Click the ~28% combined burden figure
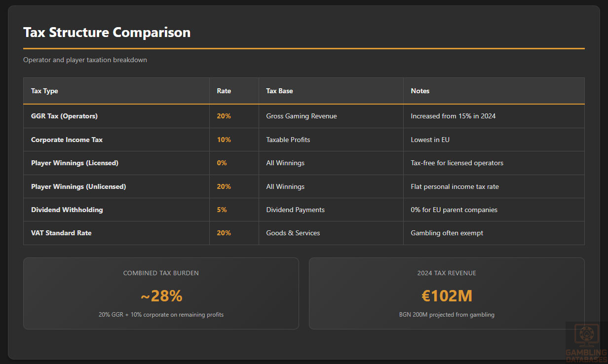Viewport: 608px width, 364px height. coord(161,296)
